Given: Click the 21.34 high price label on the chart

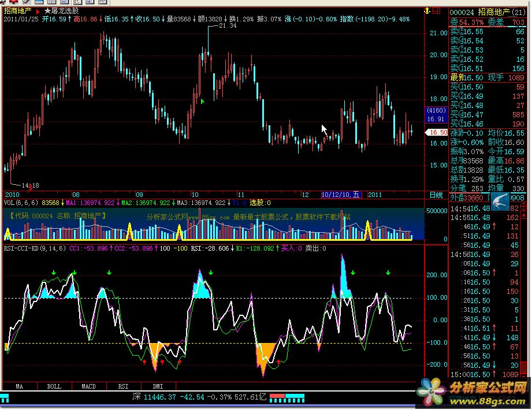Looking at the screenshot, I should click(x=228, y=26).
